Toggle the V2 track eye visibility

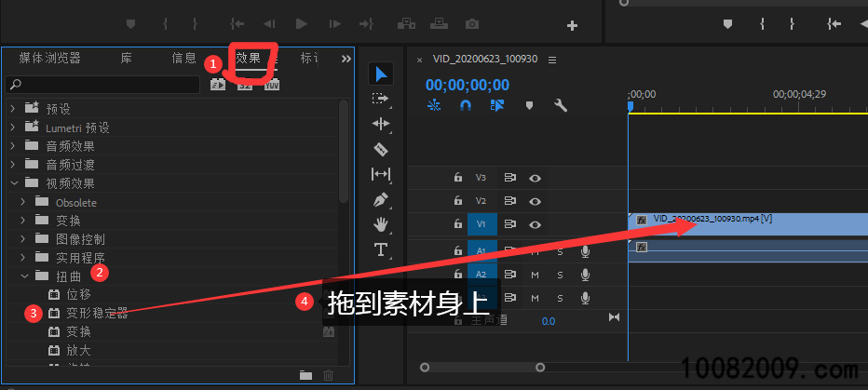pos(535,201)
